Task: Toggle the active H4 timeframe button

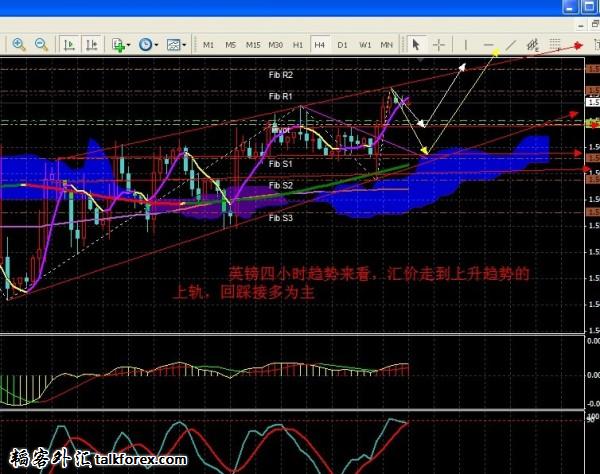Action: coord(319,45)
